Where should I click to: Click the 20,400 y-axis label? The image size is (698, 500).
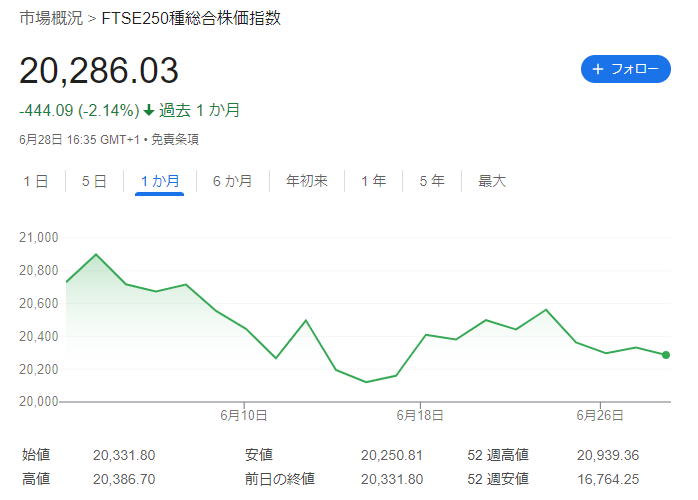tap(39, 336)
